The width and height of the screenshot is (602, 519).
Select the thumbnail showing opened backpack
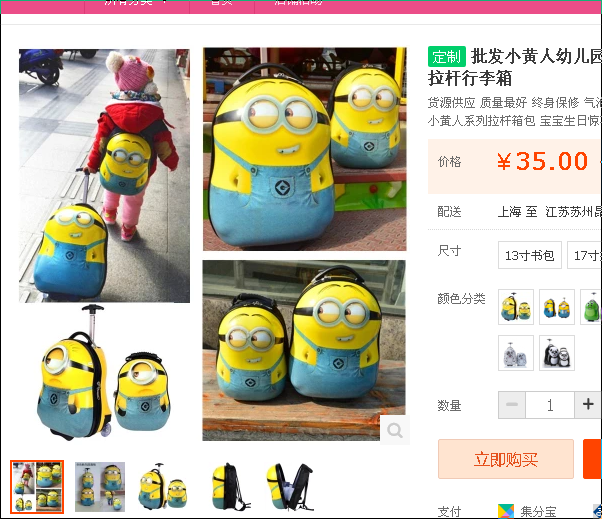(290, 487)
